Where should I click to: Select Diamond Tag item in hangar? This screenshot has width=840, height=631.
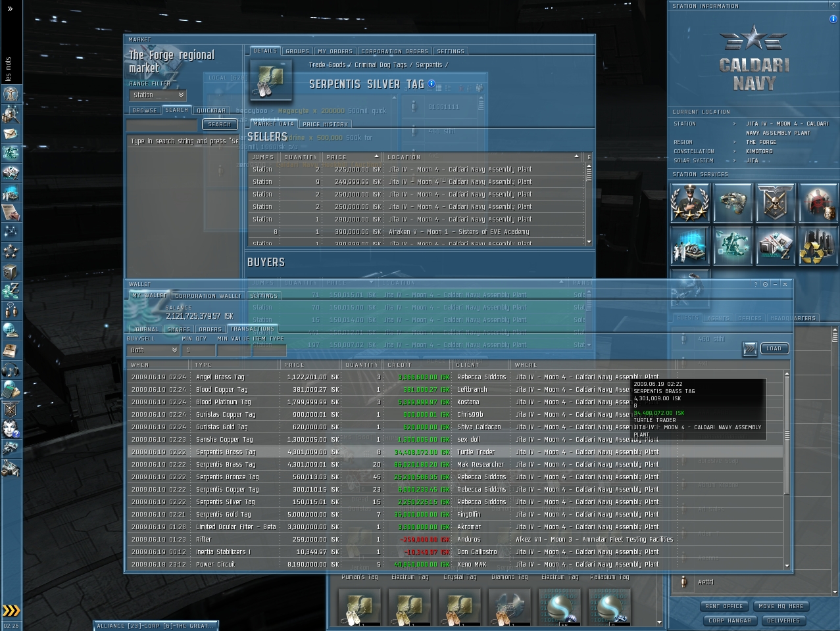tap(510, 606)
